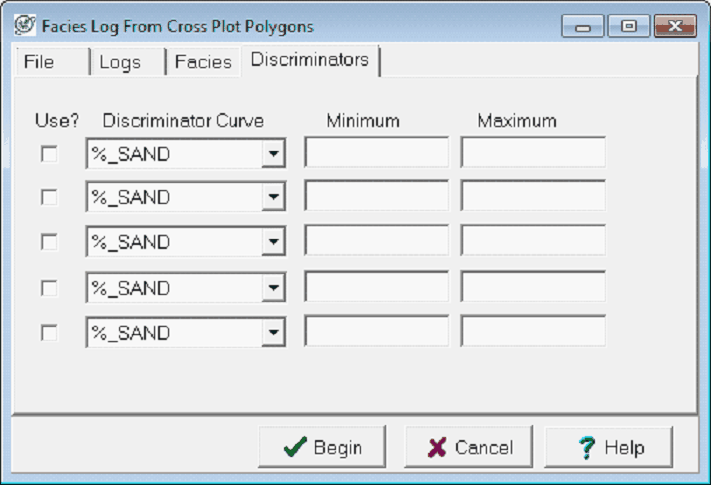This screenshot has height=486, width=712.
Task: Enable the first discriminator Use checkbox
Action: pyautogui.click(x=49, y=154)
